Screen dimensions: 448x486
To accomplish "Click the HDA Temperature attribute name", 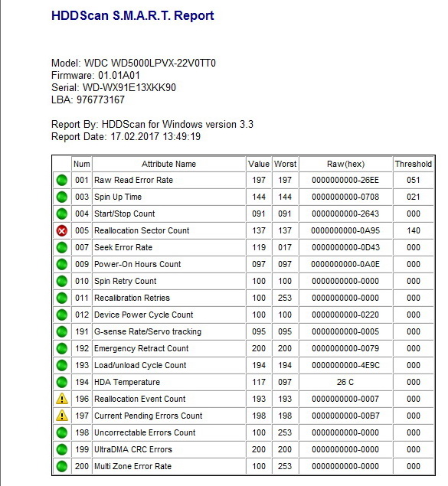I will click(x=127, y=382).
